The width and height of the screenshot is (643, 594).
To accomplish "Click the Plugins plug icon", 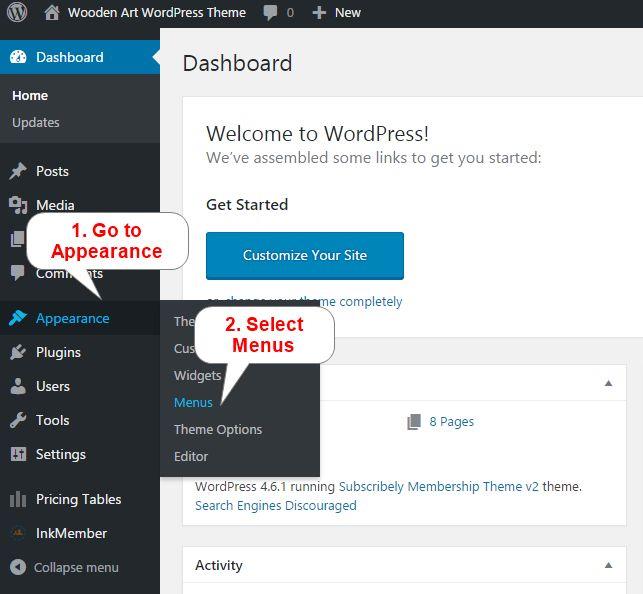I will coord(18,352).
